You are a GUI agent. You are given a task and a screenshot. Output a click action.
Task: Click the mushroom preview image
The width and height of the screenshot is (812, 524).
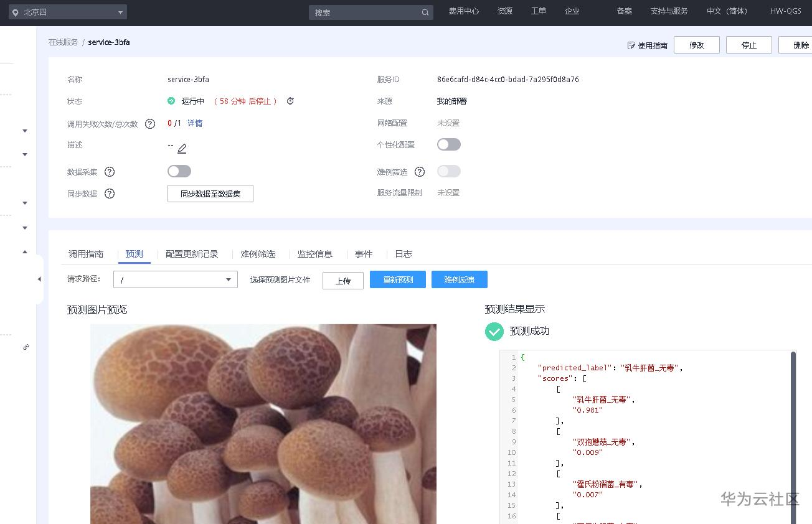263,424
